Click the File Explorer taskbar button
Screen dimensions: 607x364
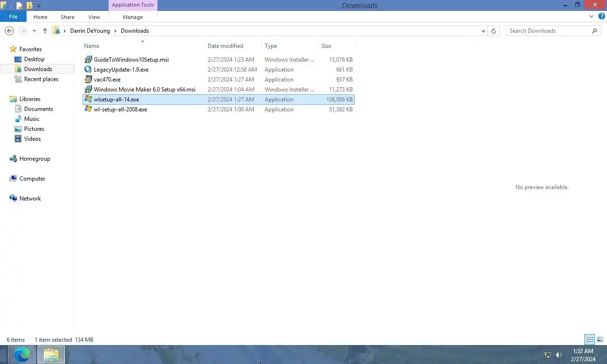click(51, 355)
